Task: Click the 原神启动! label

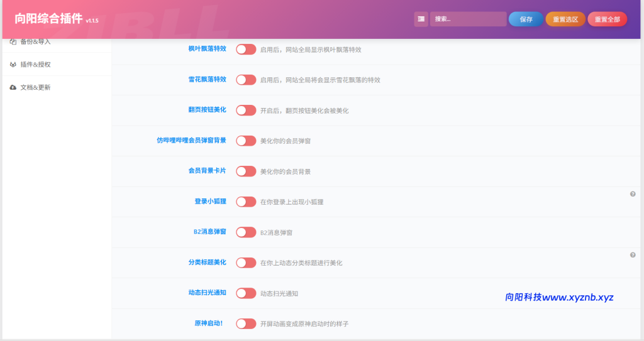Action: click(209, 323)
